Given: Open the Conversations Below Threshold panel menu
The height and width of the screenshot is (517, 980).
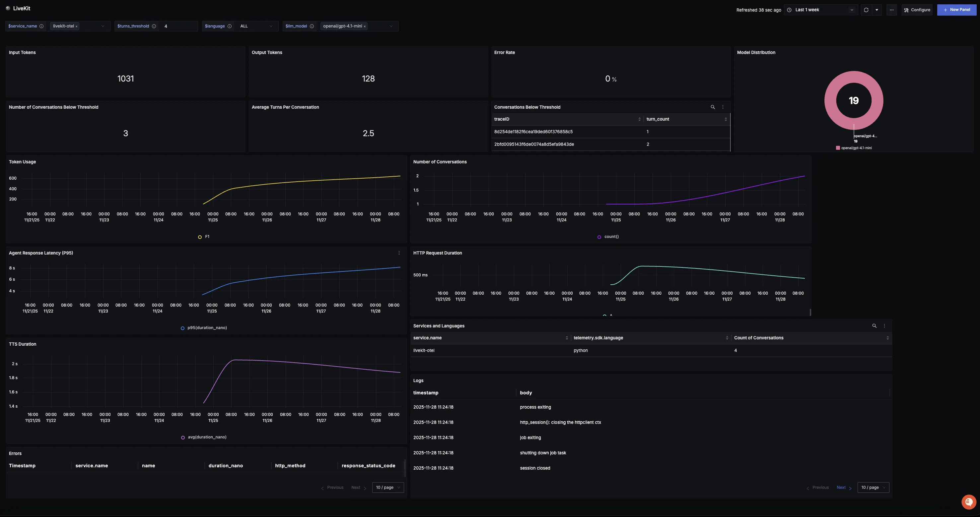Looking at the screenshot, I should pos(723,107).
